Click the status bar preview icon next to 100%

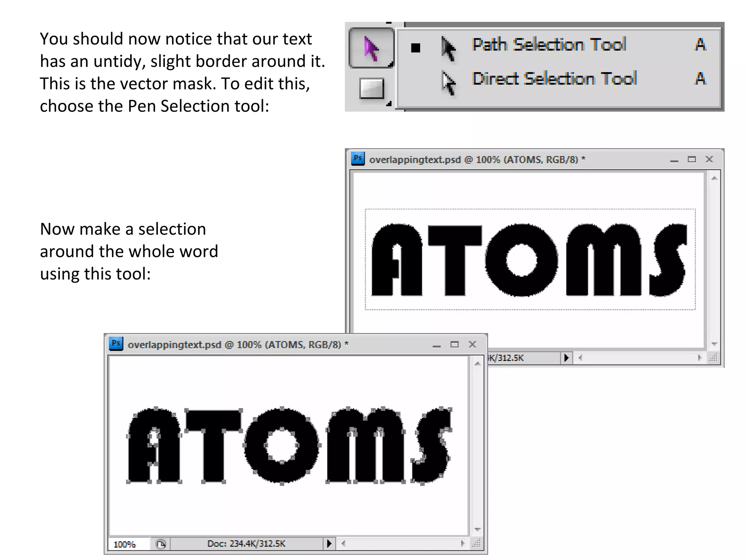coord(160,544)
